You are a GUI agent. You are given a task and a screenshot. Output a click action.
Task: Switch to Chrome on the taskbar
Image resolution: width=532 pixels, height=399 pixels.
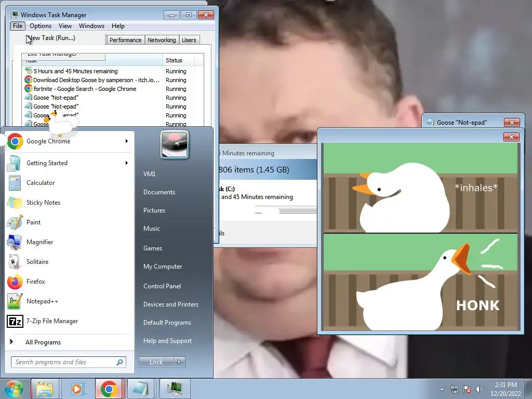[109, 389]
